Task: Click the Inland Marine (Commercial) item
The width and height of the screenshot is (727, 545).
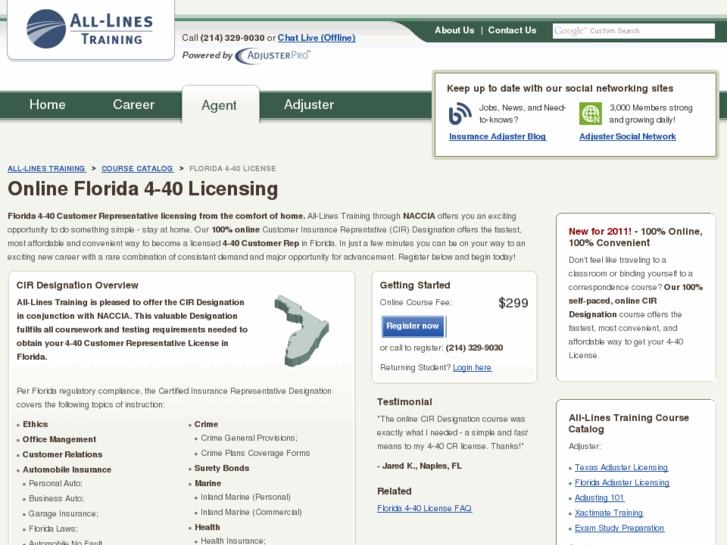Action: point(251,513)
